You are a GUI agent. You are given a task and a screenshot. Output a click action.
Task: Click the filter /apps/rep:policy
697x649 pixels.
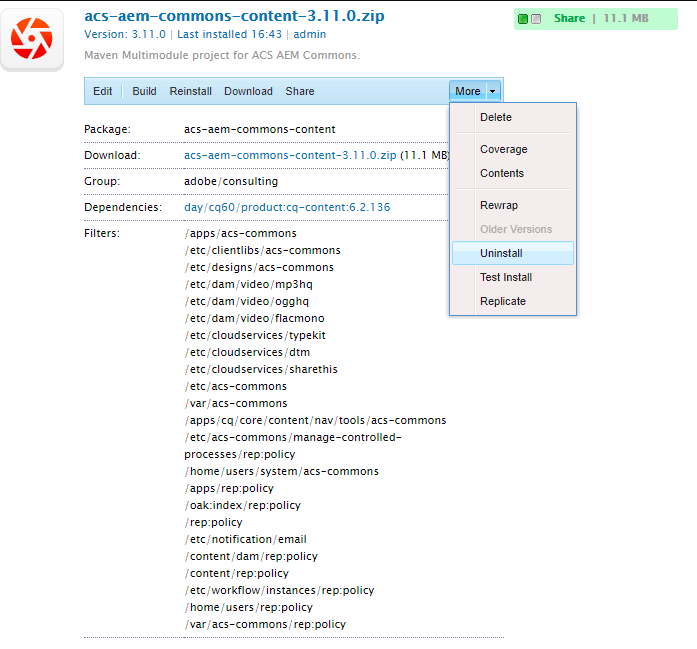point(229,488)
